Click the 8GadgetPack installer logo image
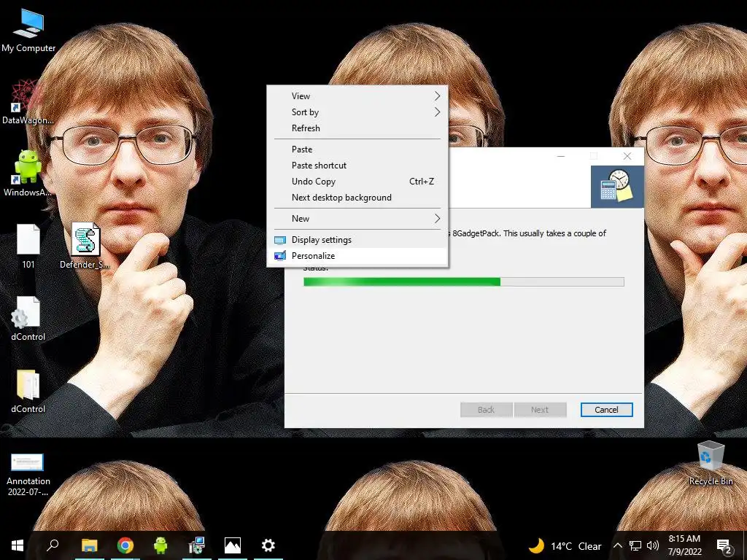The width and height of the screenshot is (747, 560). 617,187
